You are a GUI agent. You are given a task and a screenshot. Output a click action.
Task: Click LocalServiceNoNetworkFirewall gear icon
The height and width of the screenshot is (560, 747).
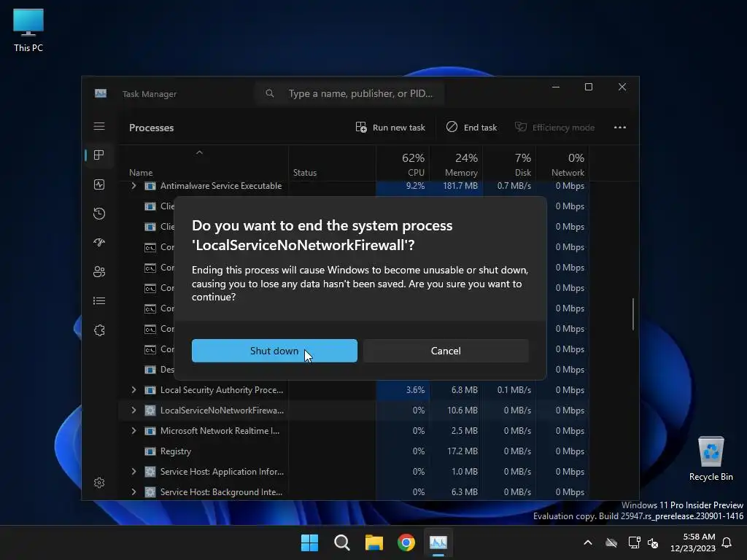pyautogui.click(x=150, y=411)
